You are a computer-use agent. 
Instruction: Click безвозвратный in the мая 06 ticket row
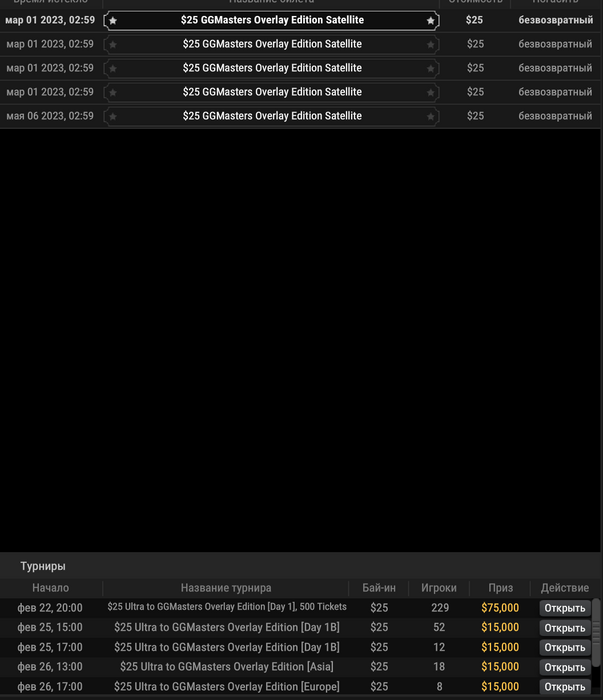click(x=555, y=116)
